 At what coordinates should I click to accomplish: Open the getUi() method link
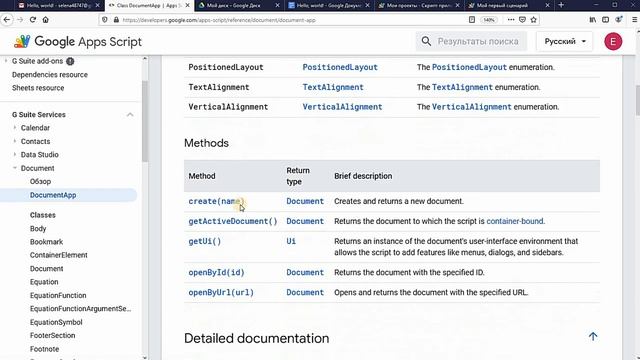coord(205,241)
